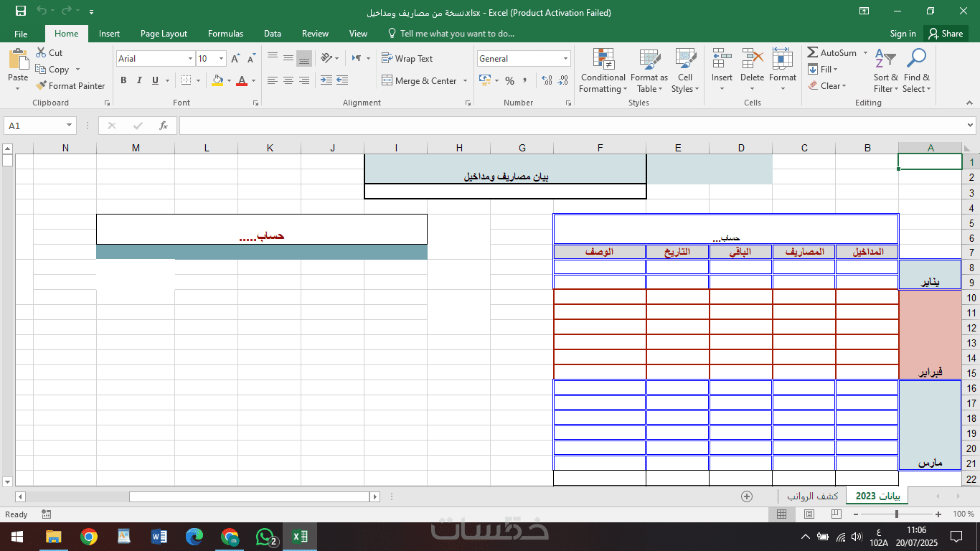The height and width of the screenshot is (551, 980).
Task: Switch to Page Layout view in status bar
Action: [809, 514]
